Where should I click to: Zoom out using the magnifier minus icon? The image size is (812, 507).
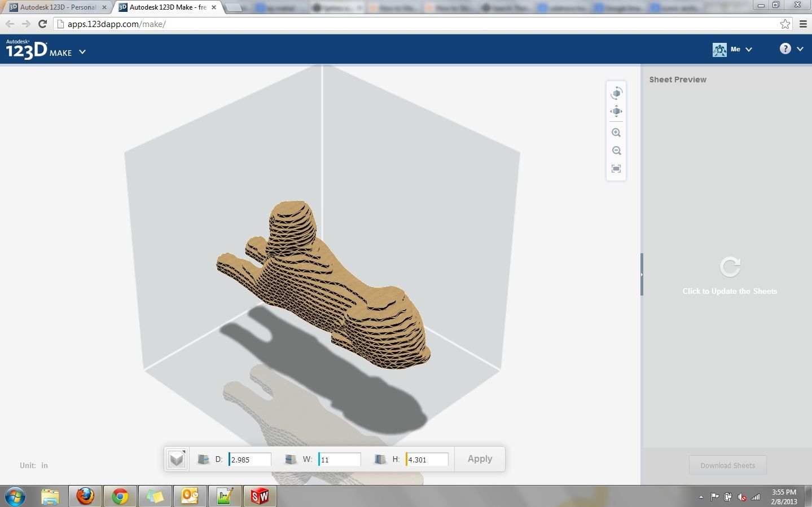pyautogui.click(x=616, y=150)
